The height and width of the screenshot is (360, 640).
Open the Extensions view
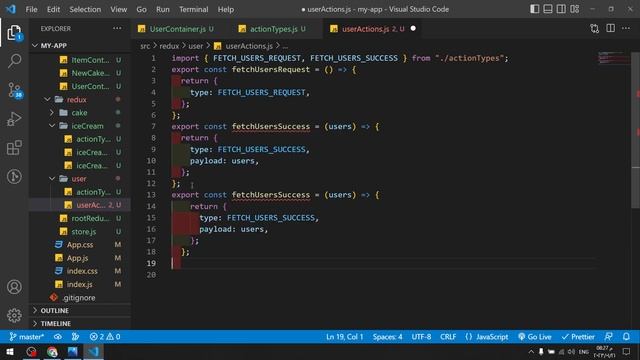[14, 148]
